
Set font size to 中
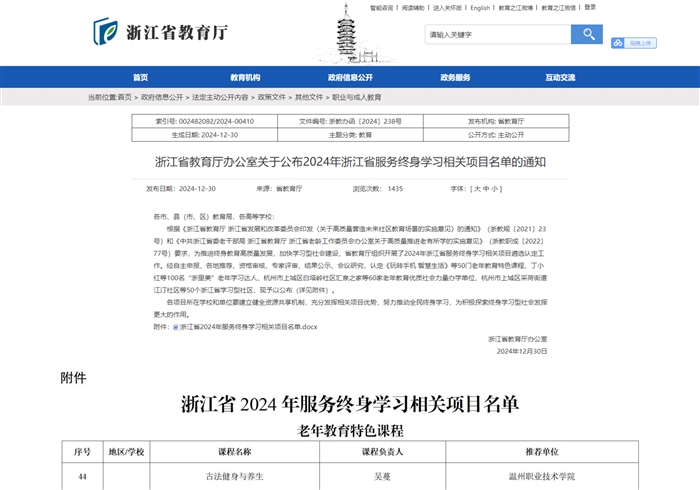[486, 189]
